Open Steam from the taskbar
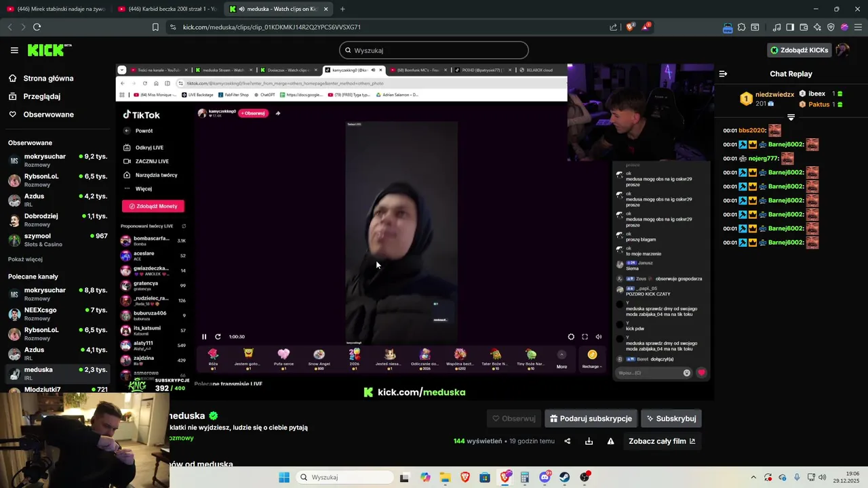Viewport: 868px width, 488px height. pyautogui.click(x=564, y=477)
